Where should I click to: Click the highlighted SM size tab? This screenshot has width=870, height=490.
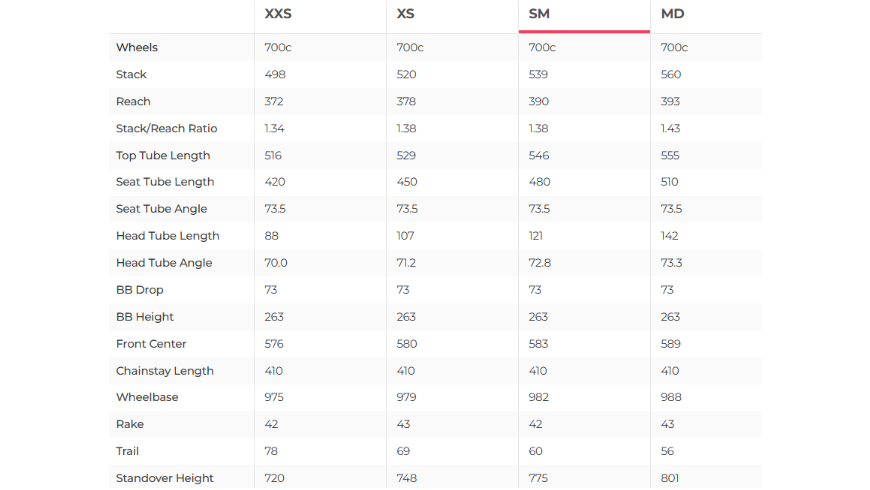coord(539,14)
